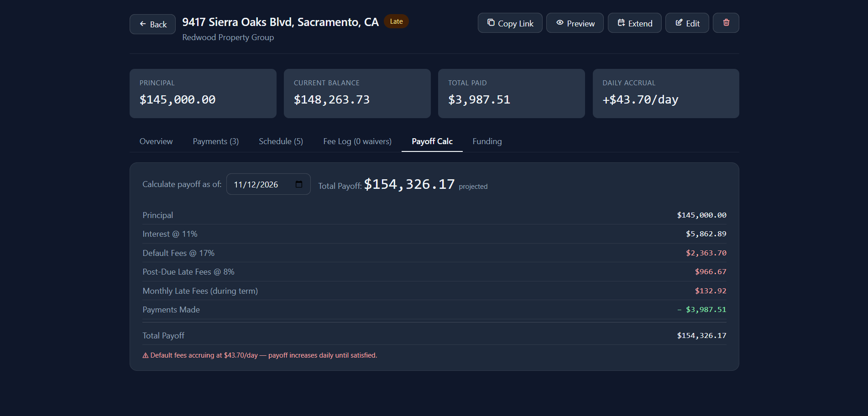Click the Copy Link button
Viewport: 868px width, 416px height.
pyautogui.click(x=510, y=23)
